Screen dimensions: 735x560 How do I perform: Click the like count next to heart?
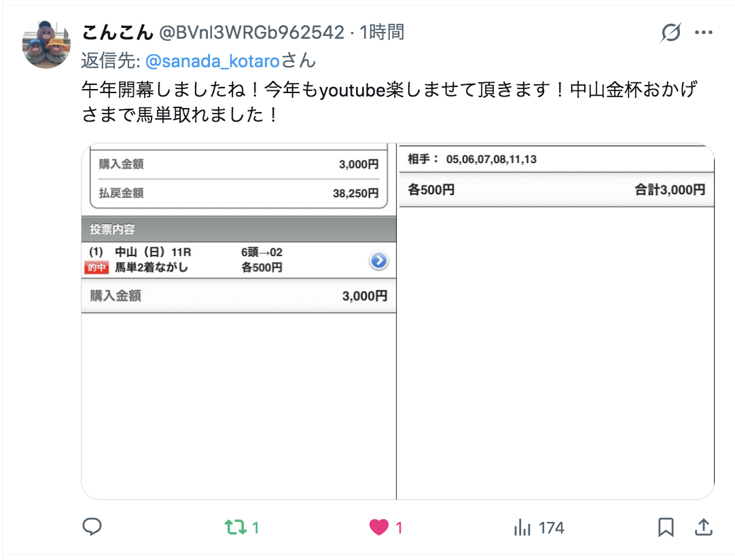click(399, 527)
